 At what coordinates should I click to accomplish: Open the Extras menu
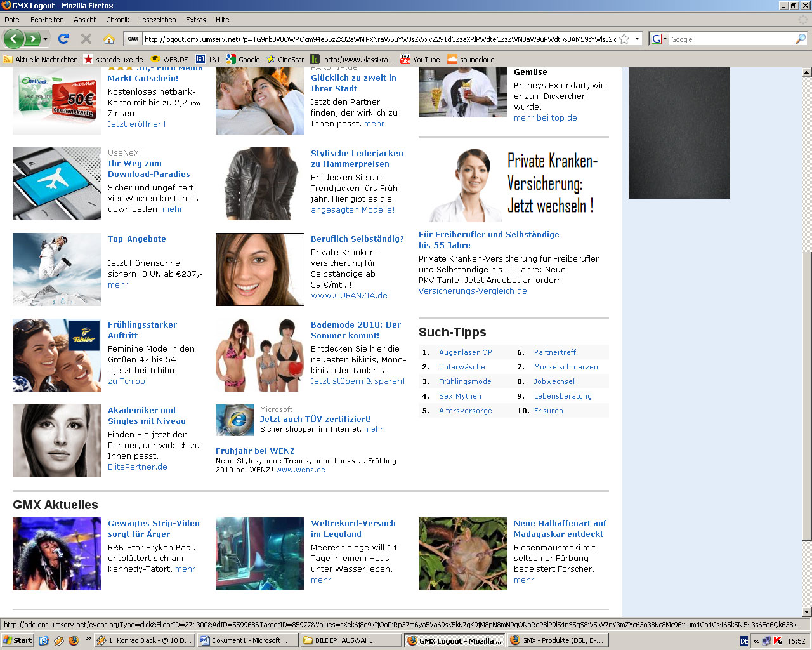point(195,20)
